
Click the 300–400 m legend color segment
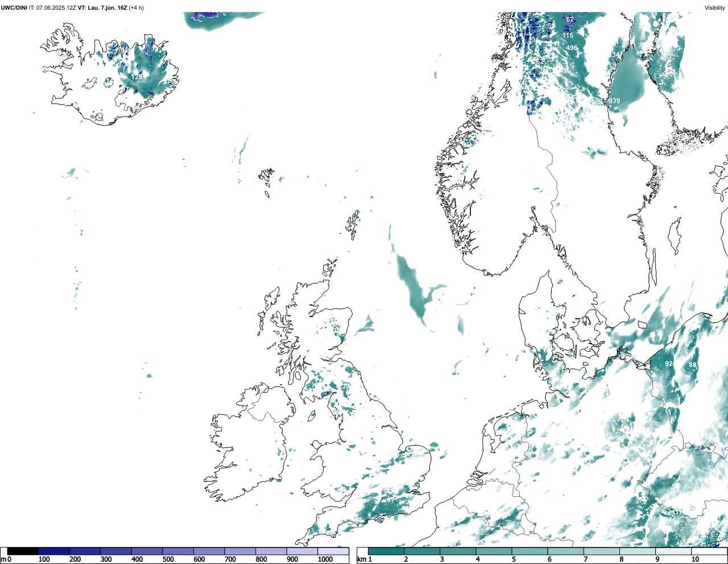[x=116, y=551]
